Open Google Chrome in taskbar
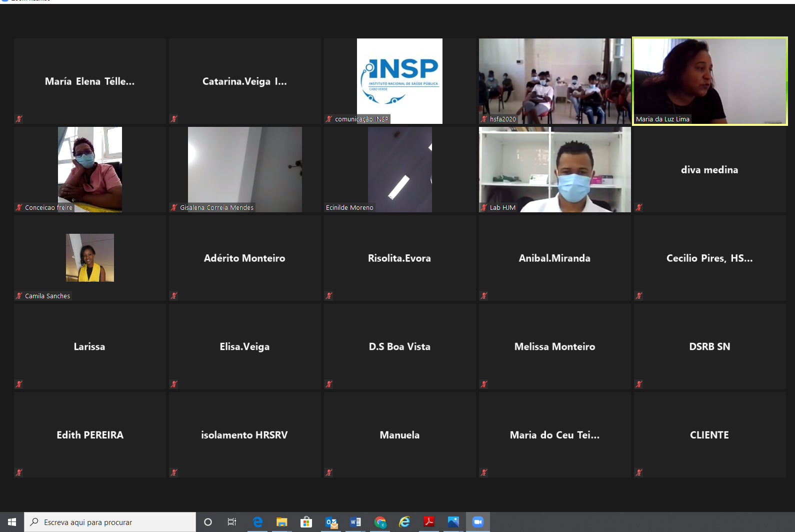 click(380, 522)
